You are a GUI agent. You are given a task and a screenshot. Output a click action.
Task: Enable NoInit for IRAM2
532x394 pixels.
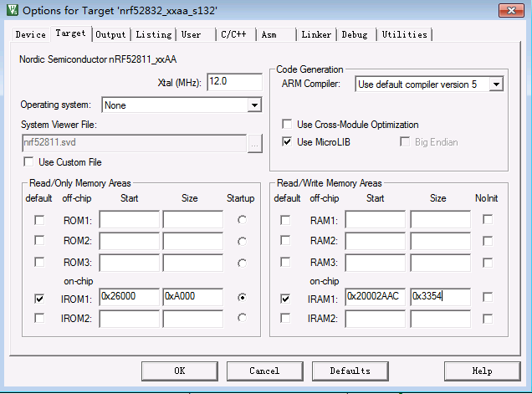pos(488,319)
